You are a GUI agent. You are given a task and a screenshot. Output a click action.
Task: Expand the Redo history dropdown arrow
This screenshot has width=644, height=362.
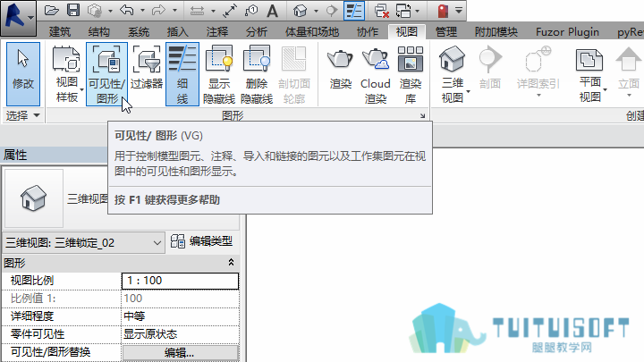174,11
